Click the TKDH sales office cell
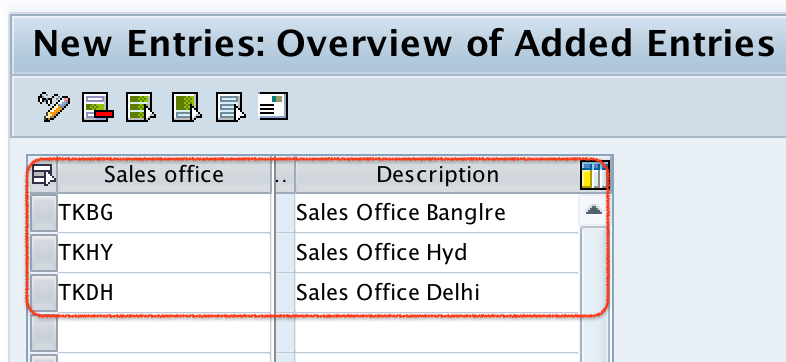The width and height of the screenshot is (786, 362). click(x=164, y=292)
